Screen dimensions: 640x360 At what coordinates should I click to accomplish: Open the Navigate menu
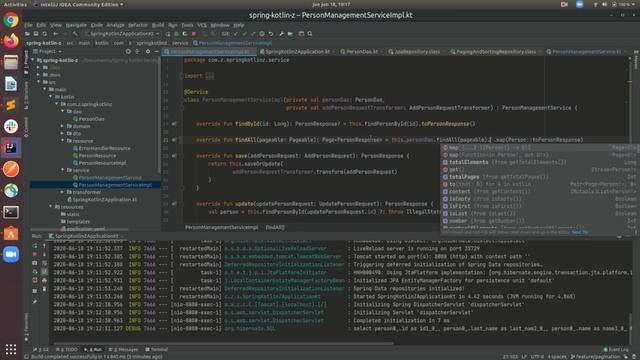[x=76, y=25]
